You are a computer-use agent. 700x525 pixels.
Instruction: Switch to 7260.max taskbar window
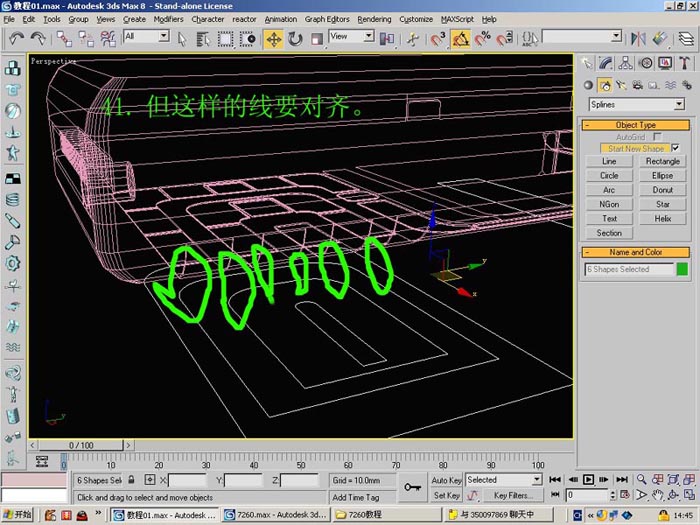pos(275,515)
